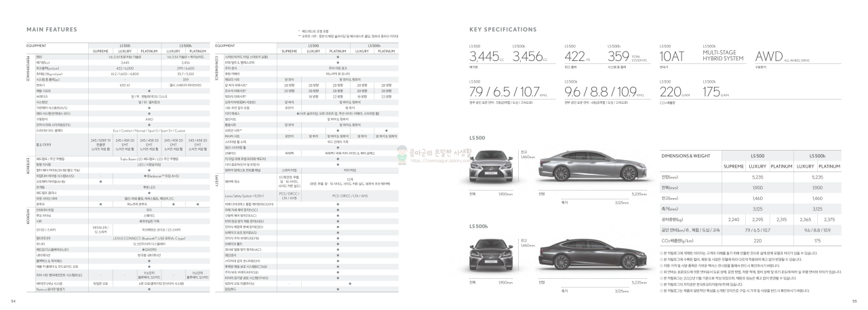Select the 전장(mm) row label in dimensions table
The height and width of the screenshot is (310, 868).
(671, 176)
